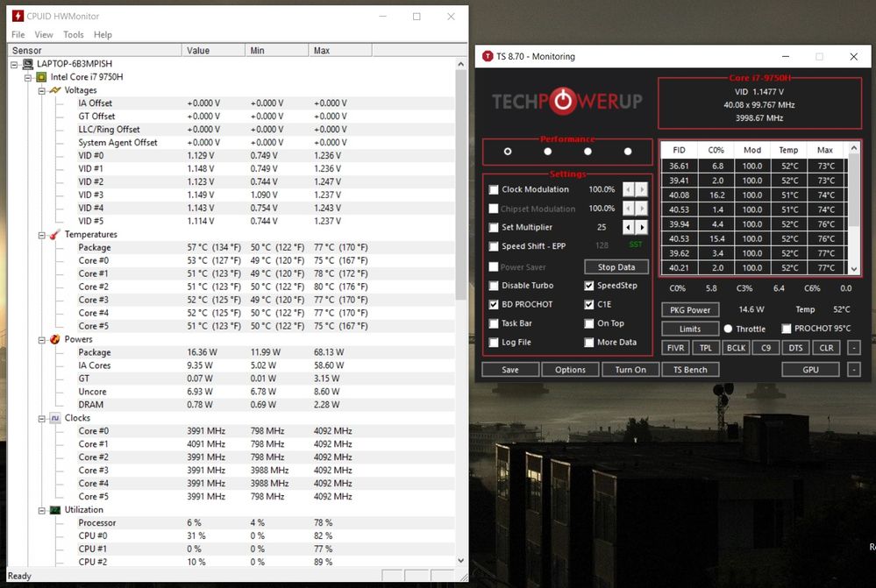Open the Limits window

pyautogui.click(x=690, y=329)
